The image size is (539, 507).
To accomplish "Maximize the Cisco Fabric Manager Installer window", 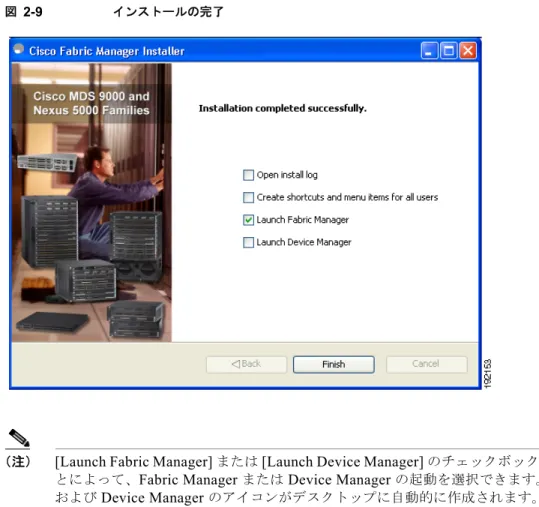I will 449,51.
